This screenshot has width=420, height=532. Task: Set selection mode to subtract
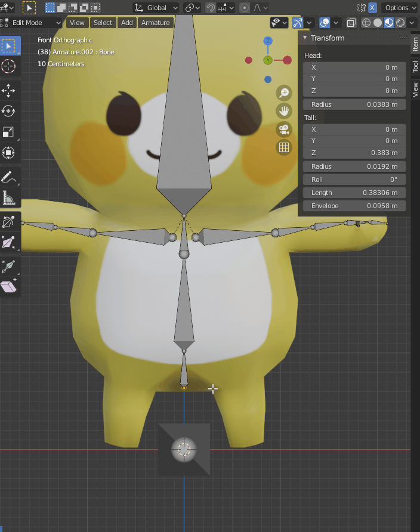[73, 8]
